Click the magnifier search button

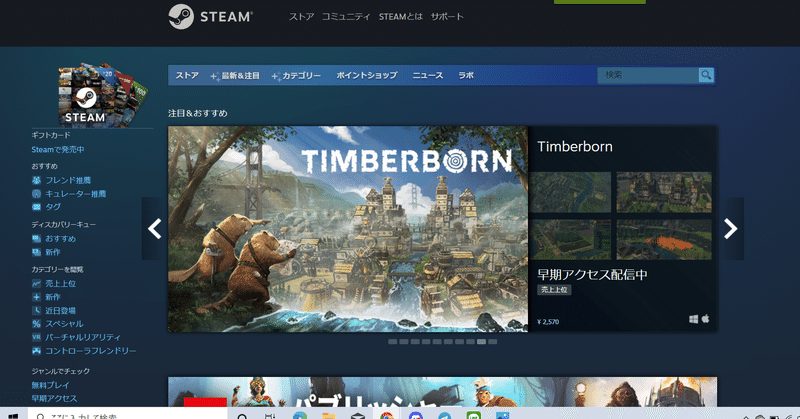[706, 75]
